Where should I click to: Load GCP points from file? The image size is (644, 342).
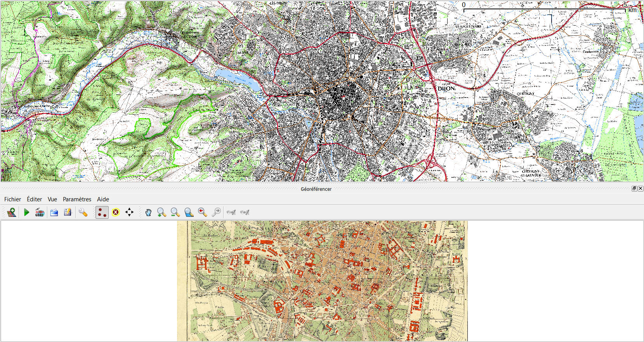coord(54,212)
